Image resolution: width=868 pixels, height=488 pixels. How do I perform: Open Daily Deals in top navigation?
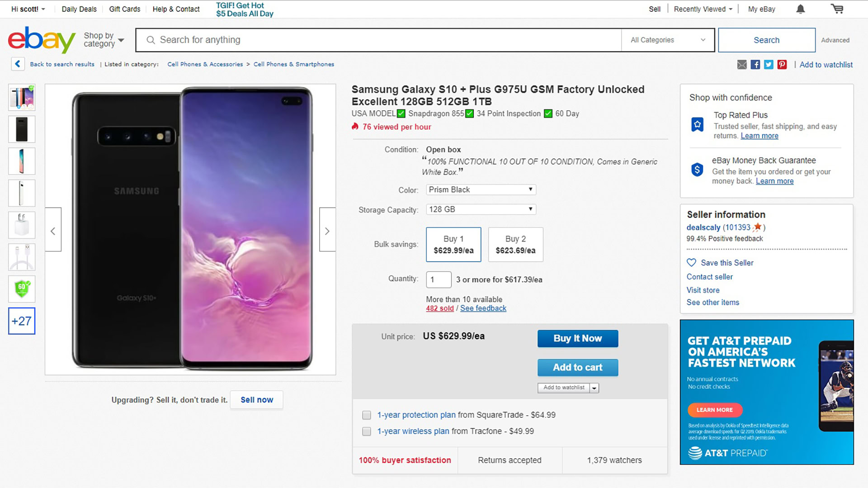[79, 9]
